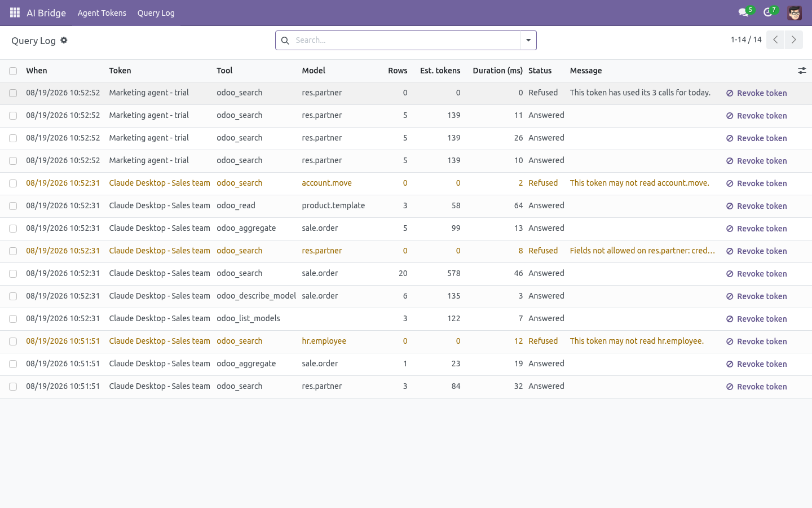Open the Query Log gear actions menu
Screen dimensions: 812x508
(x=64, y=40)
